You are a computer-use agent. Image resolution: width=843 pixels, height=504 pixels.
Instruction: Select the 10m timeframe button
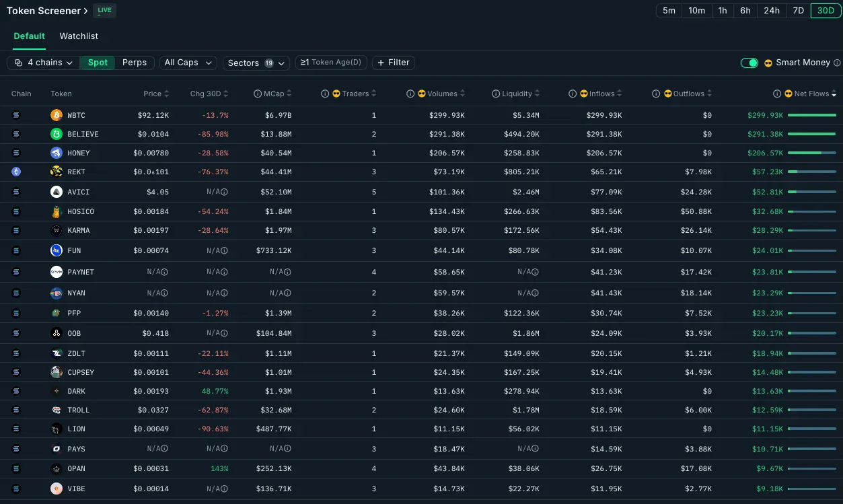tap(697, 11)
